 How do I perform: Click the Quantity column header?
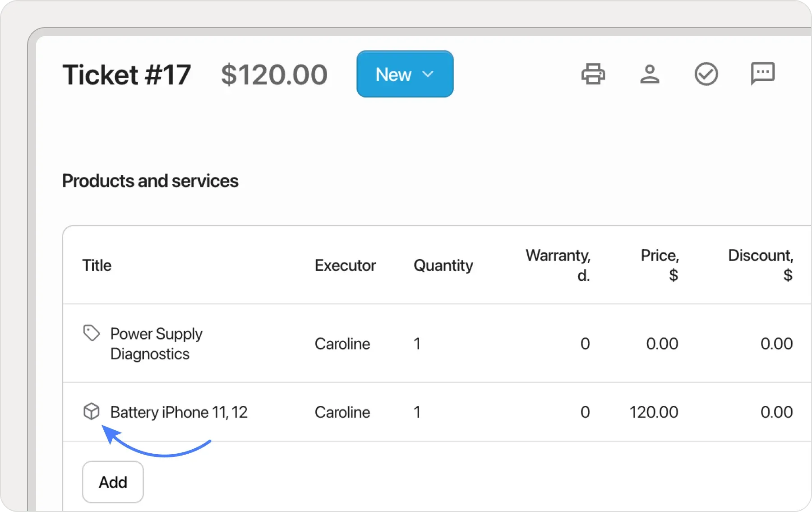pos(443,265)
